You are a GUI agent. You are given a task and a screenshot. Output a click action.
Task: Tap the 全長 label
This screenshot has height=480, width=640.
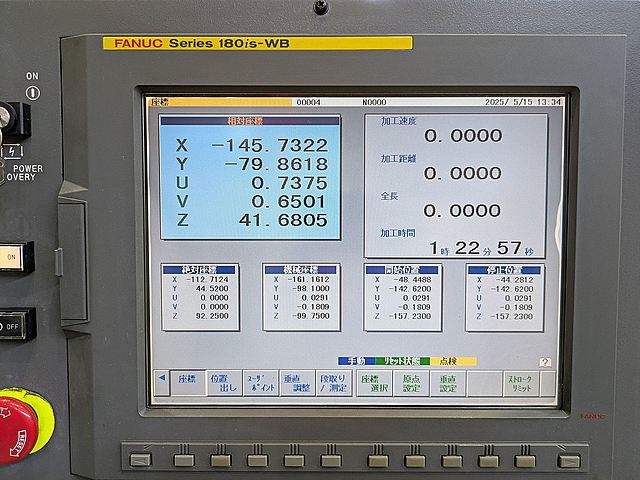click(389, 196)
